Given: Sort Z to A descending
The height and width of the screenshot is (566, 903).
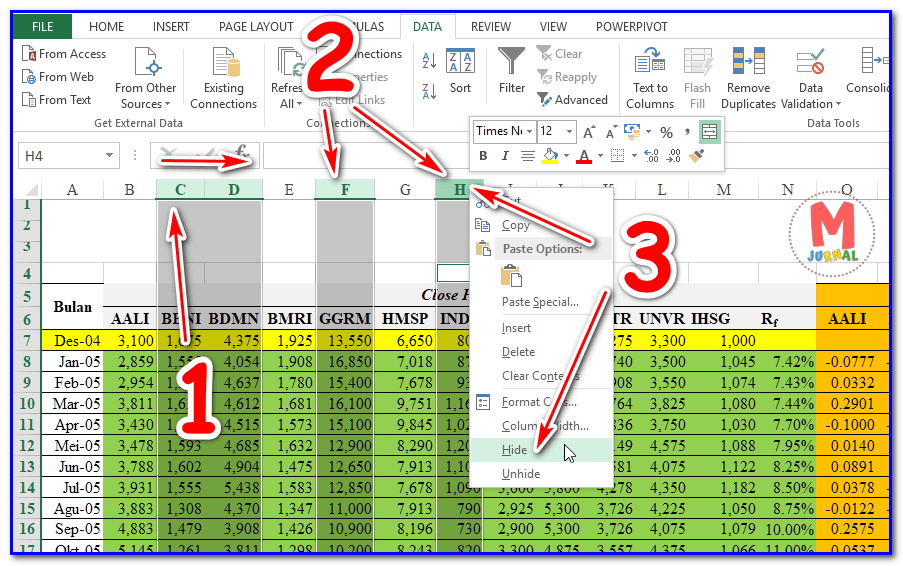Looking at the screenshot, I should 429,91.
